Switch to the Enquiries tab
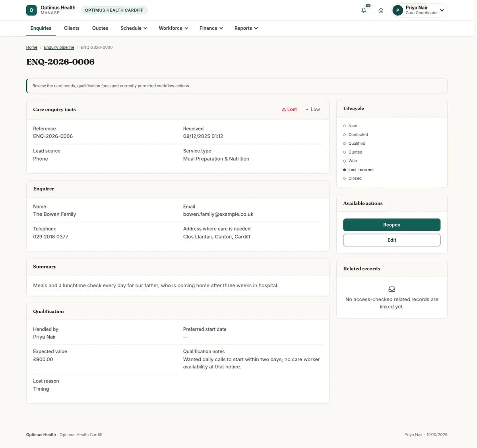The image size is (477, 448). point(41,28)
